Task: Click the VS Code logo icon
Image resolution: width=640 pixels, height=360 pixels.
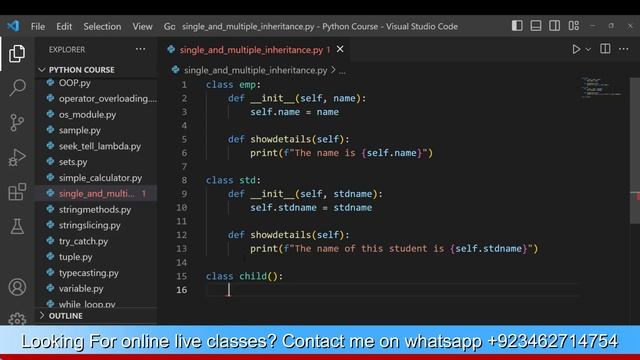Action: [x=13, y=26]
